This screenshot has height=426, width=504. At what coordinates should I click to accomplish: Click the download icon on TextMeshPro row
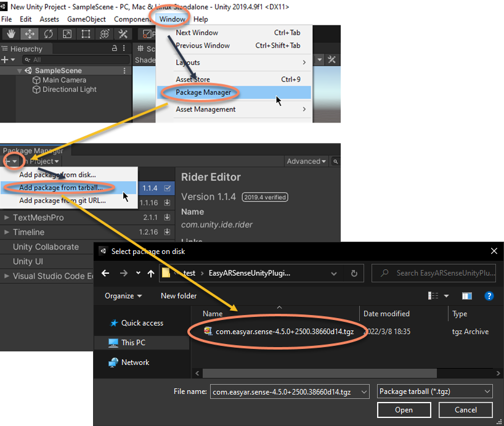pyautogui.click(x=167, y=218)
